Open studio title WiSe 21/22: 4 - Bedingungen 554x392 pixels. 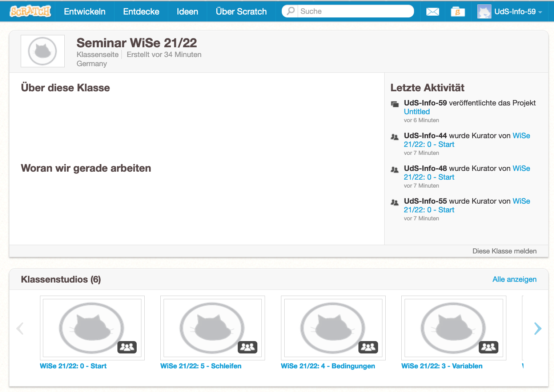coord(328,366)
